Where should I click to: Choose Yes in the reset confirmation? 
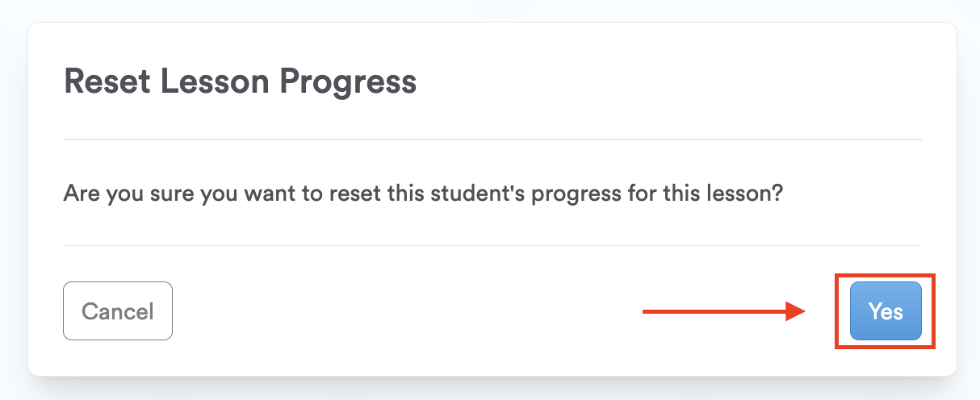click(885, 311)
